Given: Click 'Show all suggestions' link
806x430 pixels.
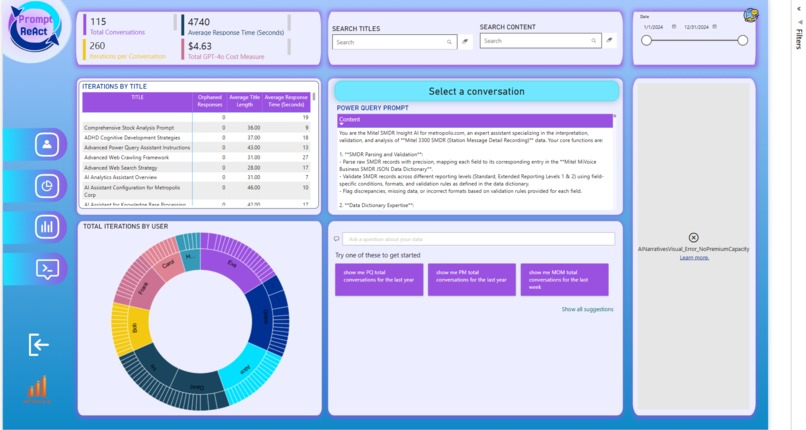Looking at the screenshot, I should point(587,309).
